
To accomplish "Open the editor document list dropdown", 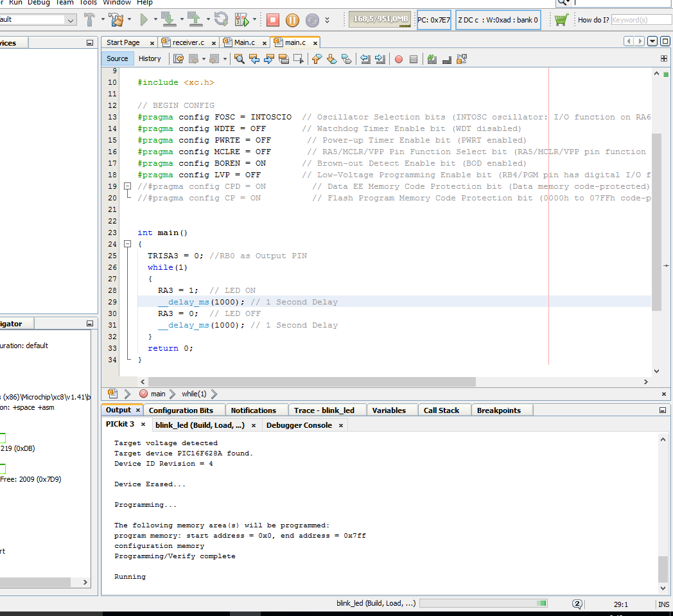I will point(652,41).
